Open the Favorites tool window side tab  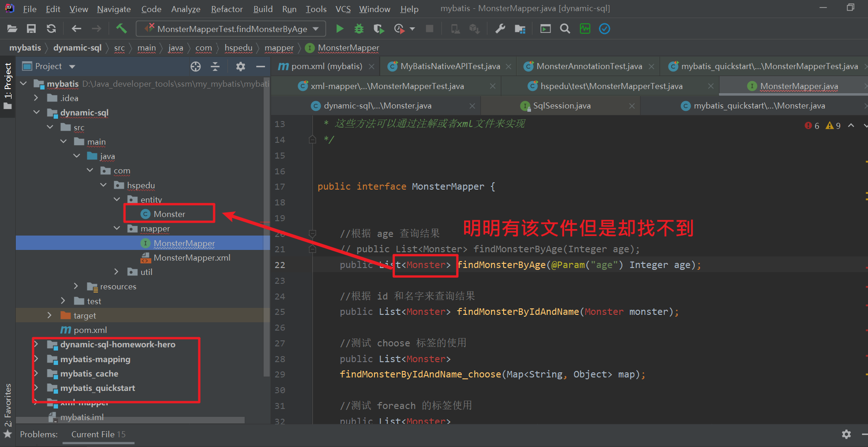pyautogui.click(x=8, y=411)
